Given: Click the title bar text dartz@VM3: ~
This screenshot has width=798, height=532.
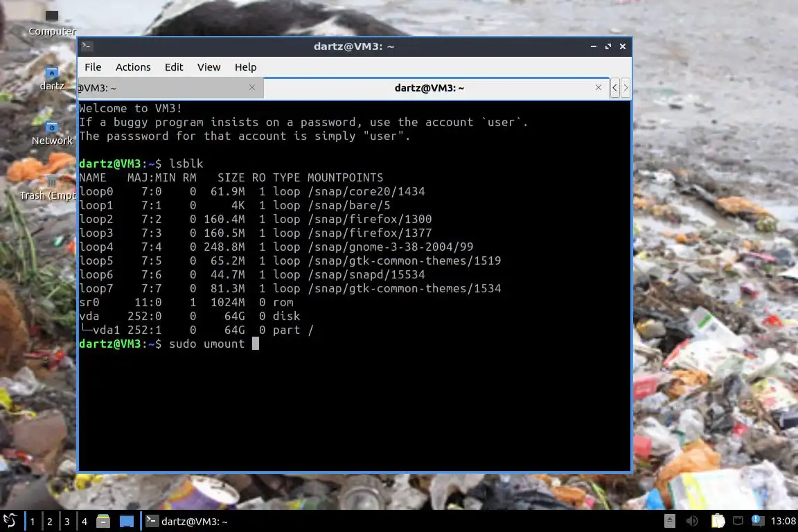Looking at the screenshot, I should pos(354,46).
